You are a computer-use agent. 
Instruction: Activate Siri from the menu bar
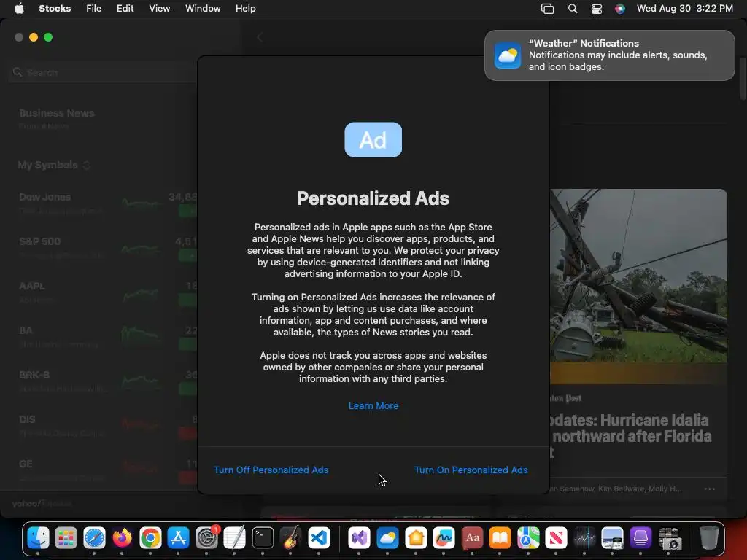620,9
